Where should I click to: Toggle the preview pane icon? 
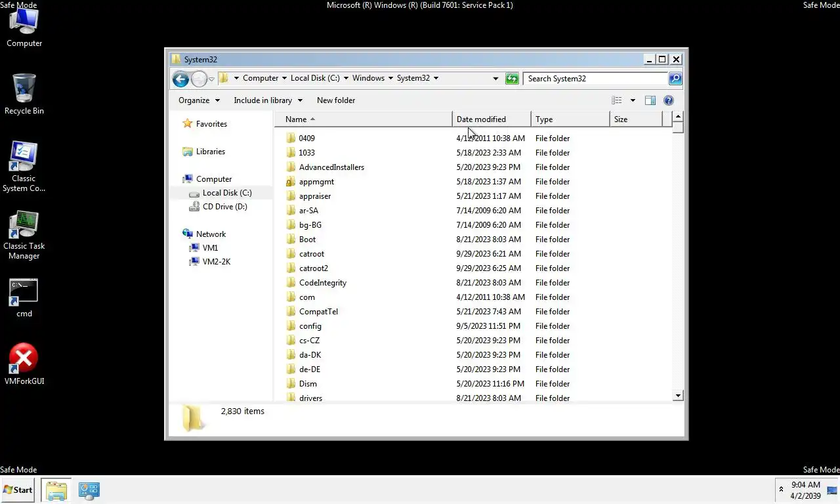[650, 100]
